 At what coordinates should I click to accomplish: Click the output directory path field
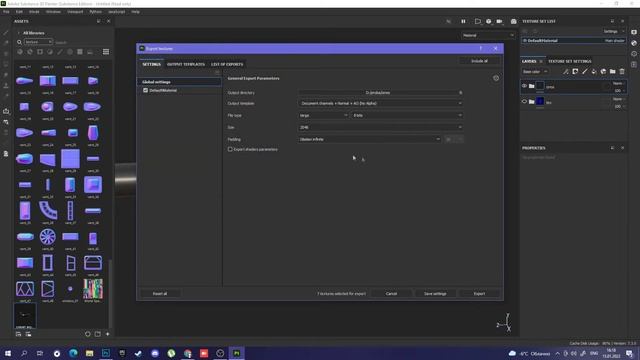pyautogui.click(x=378, y=93)
